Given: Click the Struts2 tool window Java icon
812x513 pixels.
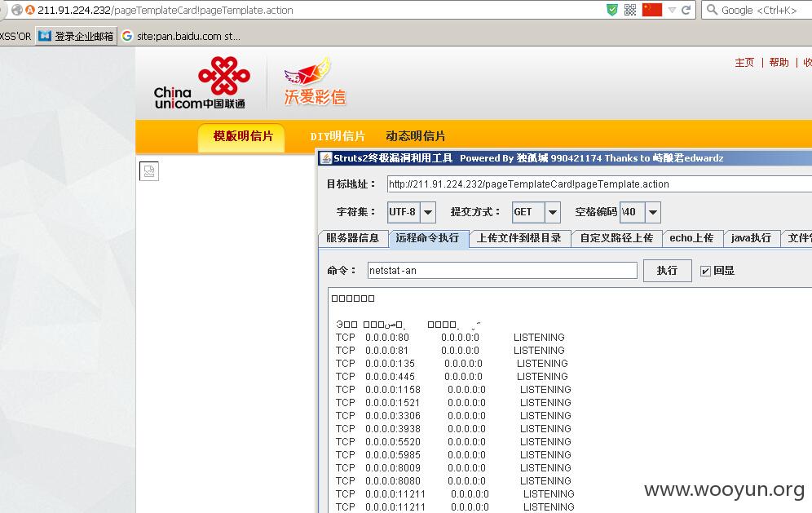Looking at the screenshot, I should (326, 158).
